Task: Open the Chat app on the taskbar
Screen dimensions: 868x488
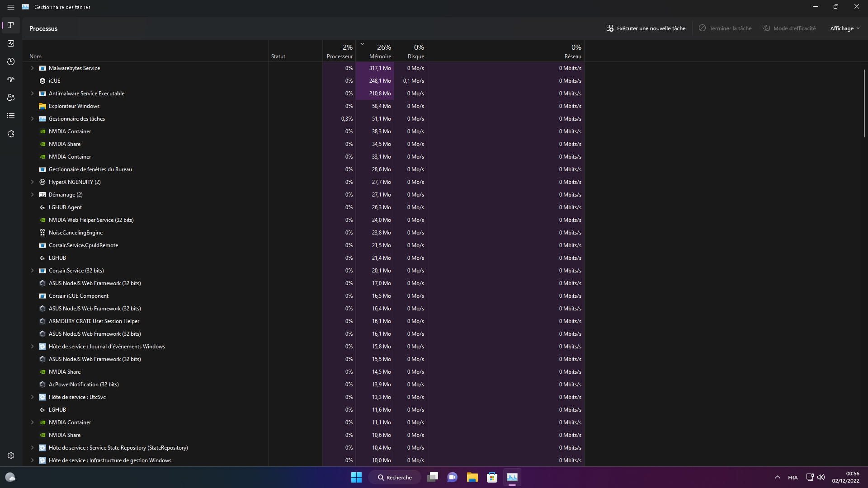Action: (452, 477)
